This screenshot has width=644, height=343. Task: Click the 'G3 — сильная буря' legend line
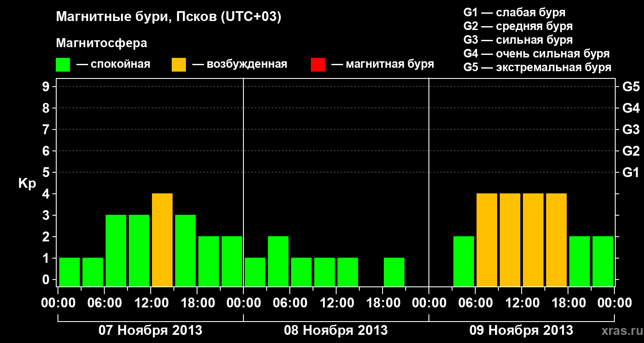click(x=518, y=40)
